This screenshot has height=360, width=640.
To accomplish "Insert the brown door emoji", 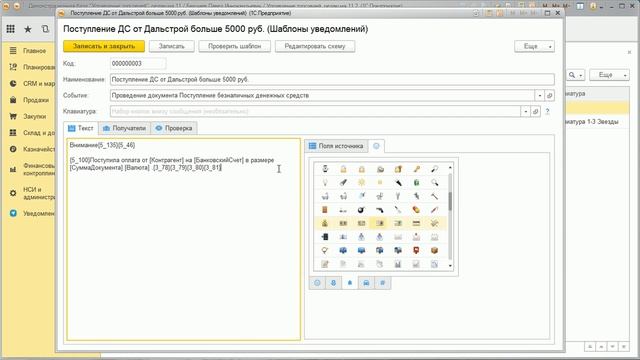I will (x=325, y=210).
